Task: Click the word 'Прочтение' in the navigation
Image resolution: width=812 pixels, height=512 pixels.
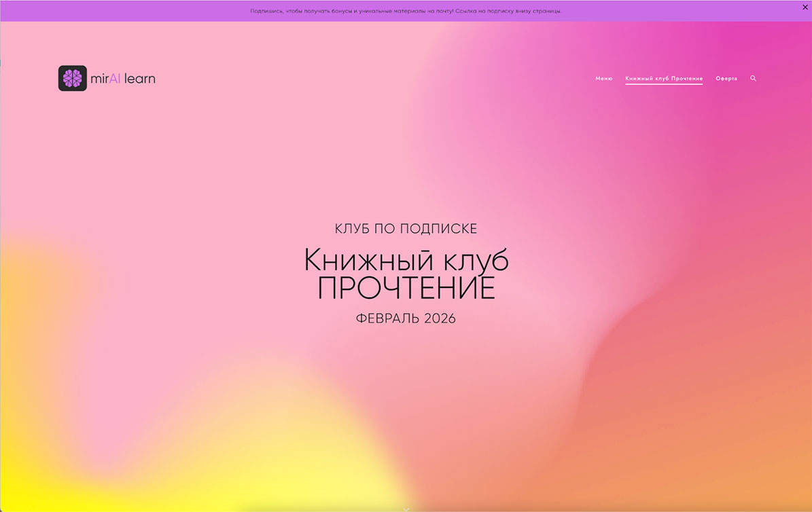Action: click(682, 79)
